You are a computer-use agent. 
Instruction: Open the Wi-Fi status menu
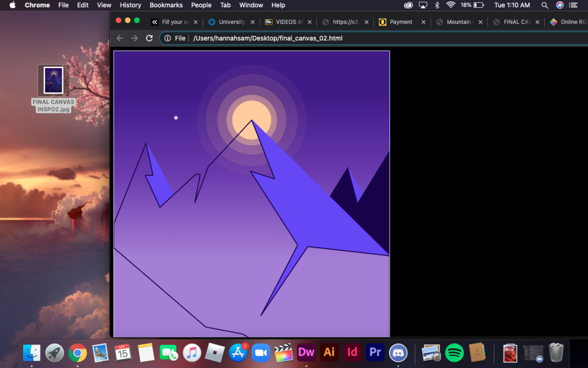450,5
